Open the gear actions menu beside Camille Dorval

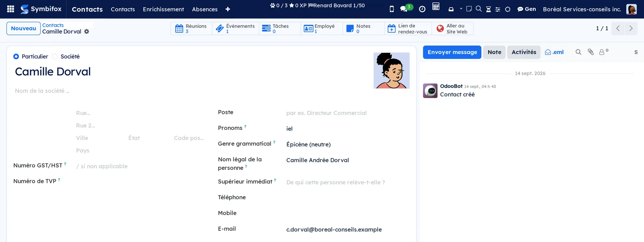tap(87, 31)
